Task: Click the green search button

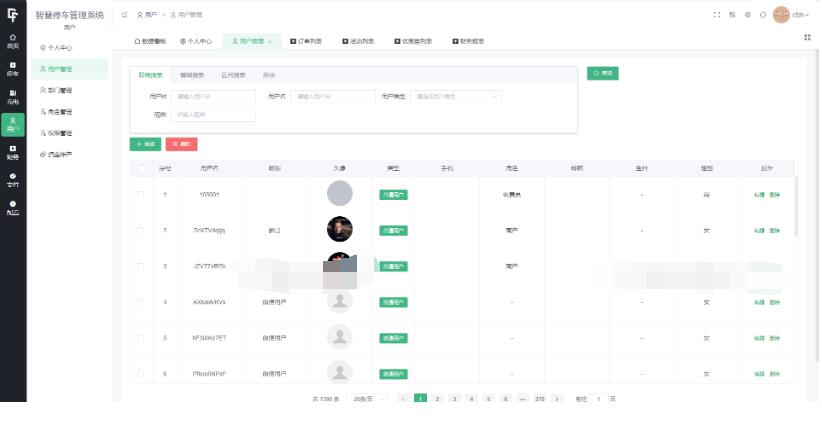Action: (603, 73)
